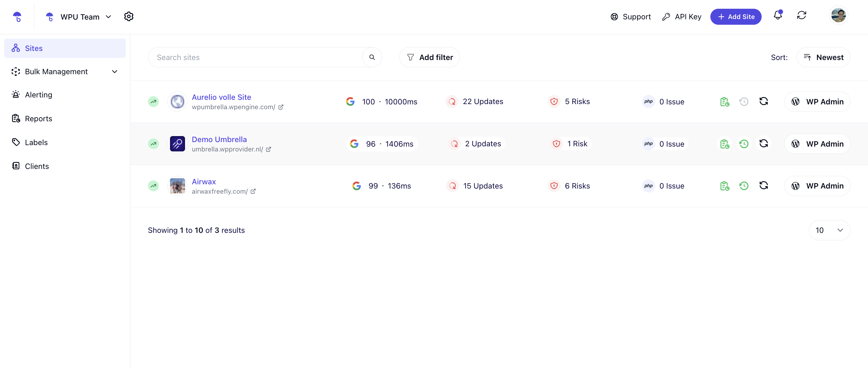Viewport: 868px width, 368px height.
Task: Open WP Admin for Aurelio volle Site
Action: (x=817, y=102)
